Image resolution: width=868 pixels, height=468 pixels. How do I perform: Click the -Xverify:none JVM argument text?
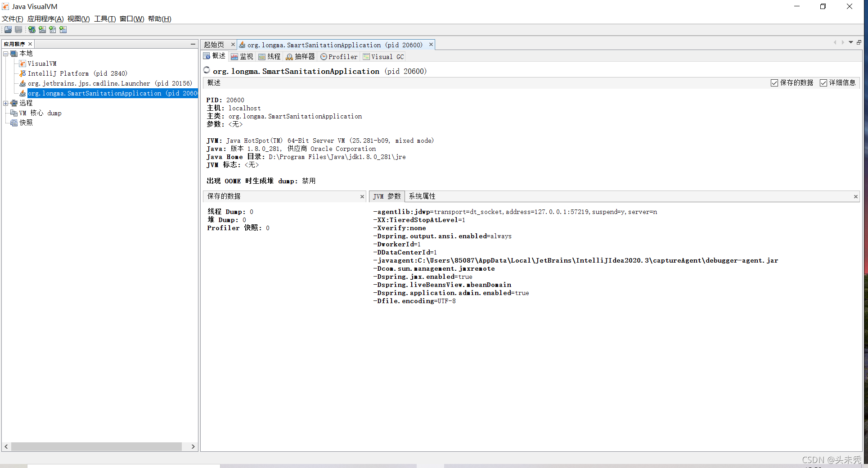(400, 228)
